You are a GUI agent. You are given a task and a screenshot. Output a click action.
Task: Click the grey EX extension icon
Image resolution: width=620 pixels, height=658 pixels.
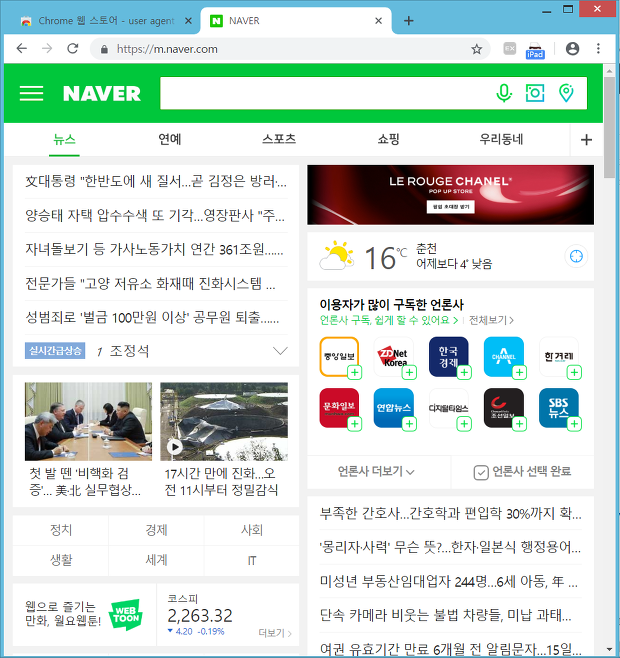point(510,49)
